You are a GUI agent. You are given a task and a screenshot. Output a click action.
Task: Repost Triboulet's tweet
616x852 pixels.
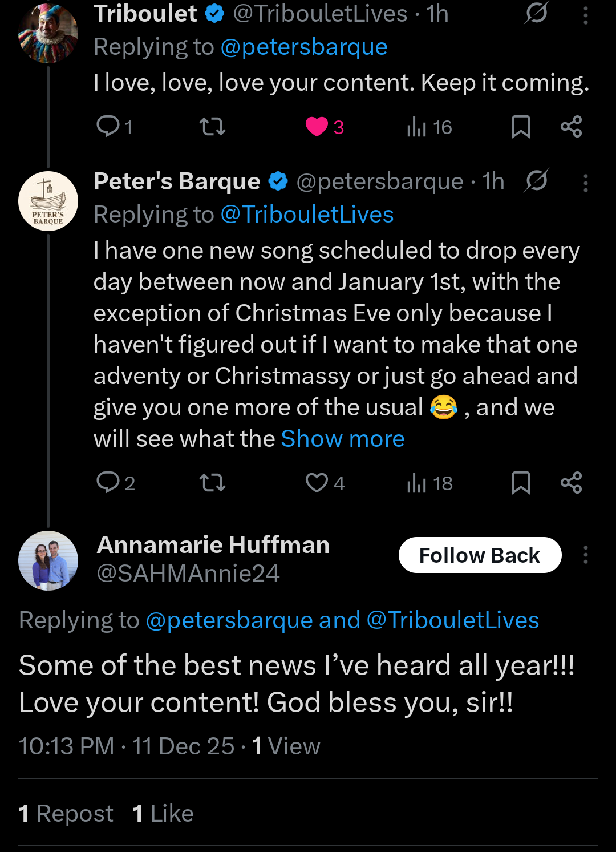tap(212, 126)
